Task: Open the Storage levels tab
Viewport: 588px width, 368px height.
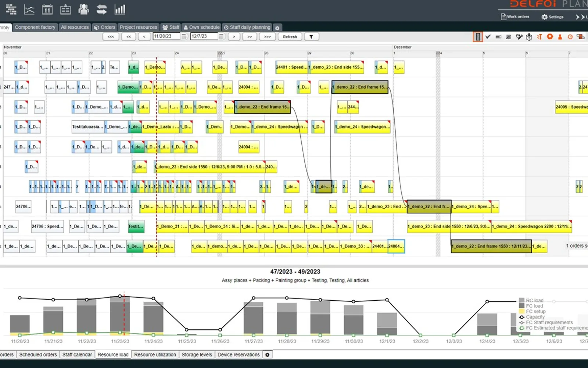Action: pyautogui.click(x=197, y=355)
